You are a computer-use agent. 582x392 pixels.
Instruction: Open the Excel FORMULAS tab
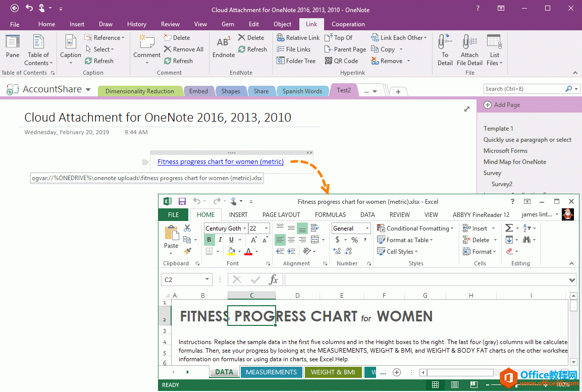pyautogui.click(x=330, y=215)
